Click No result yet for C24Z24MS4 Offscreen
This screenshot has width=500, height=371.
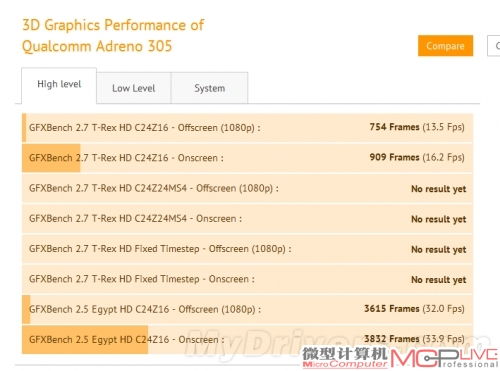click(x=439, y=189)
